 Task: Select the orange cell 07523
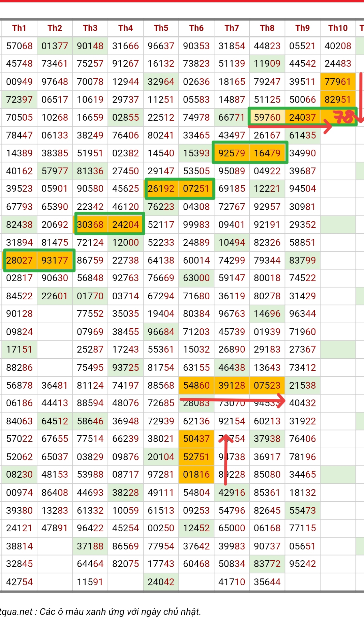[267, 385]
